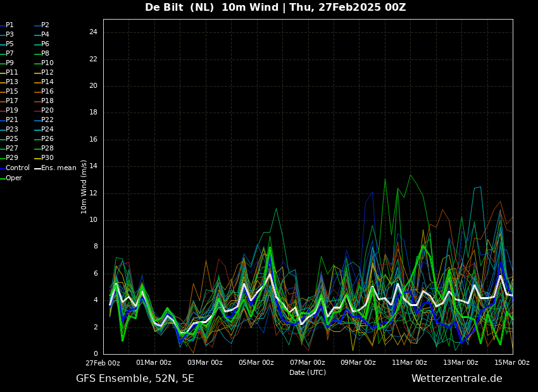Select the 27Feb 00z axis label
The image size is (538, 392).
pyautogui.click(x=103, y=363)
